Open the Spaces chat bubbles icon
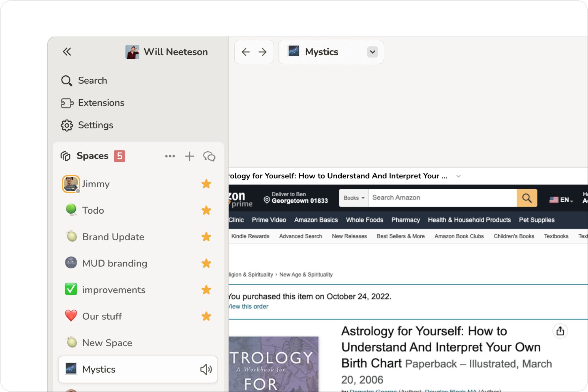Image resolution: width=588 pixels, height=392 pixels. click(x=209, y=156)
